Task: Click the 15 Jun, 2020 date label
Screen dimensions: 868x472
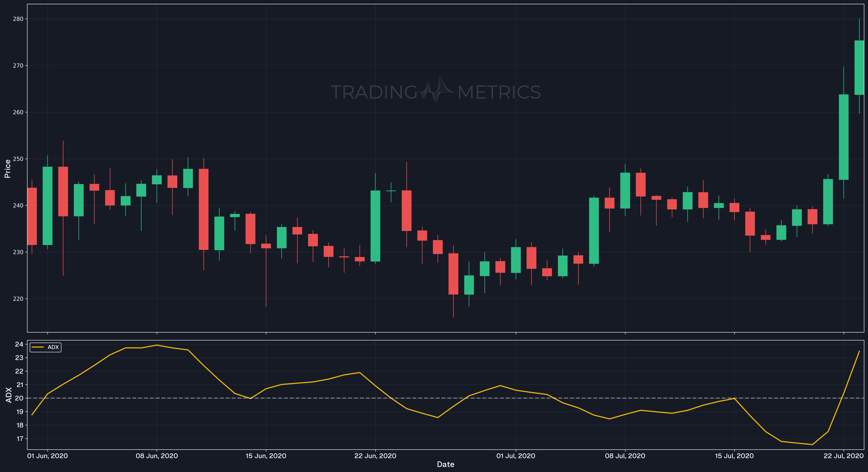Action: (266, 456)
